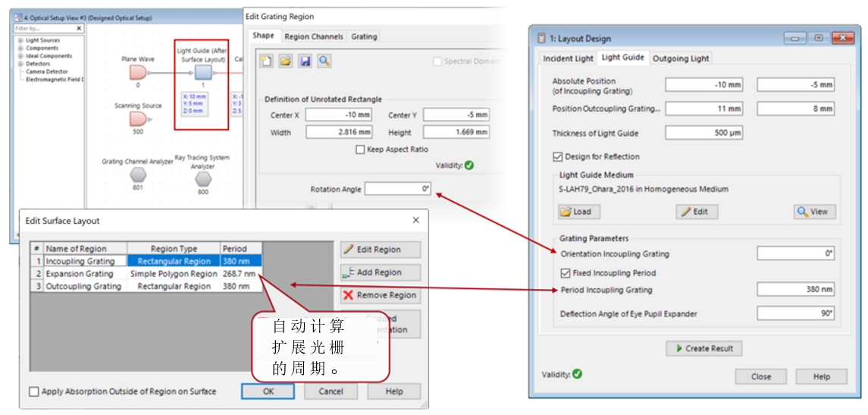Select the Ray Tracing System Analyzer hexagon

[204, 180]
